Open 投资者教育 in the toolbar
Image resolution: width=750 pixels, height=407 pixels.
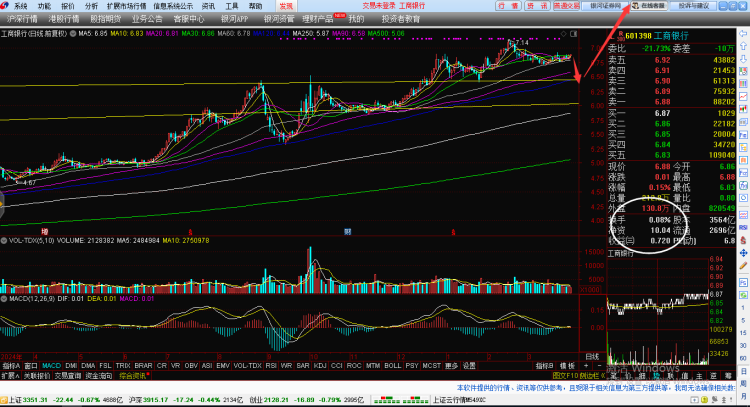pos(401,19)
